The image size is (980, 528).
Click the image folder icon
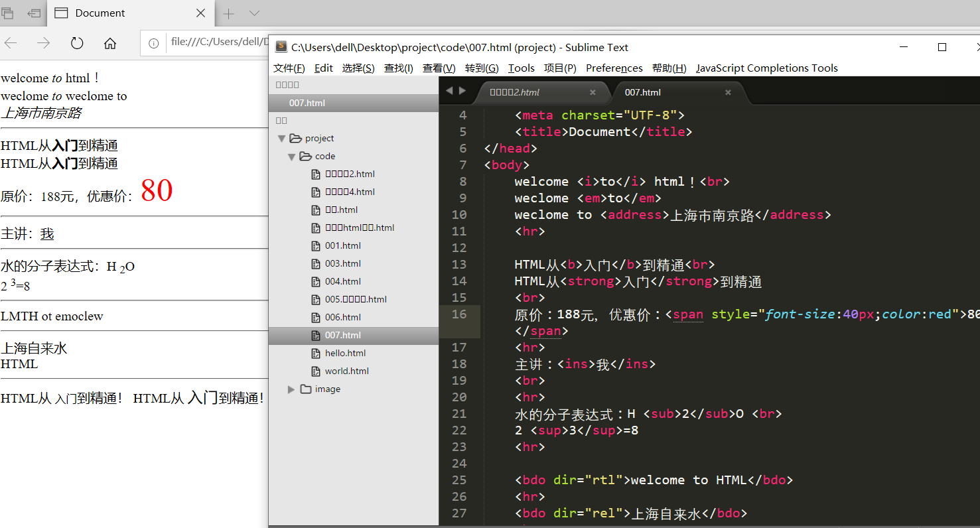[x=306, y=389]
